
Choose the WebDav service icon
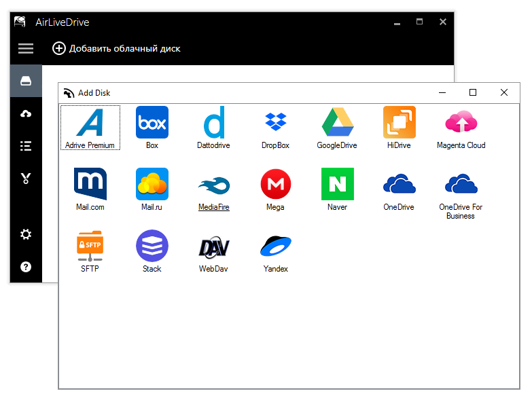[x=214, y=246]
